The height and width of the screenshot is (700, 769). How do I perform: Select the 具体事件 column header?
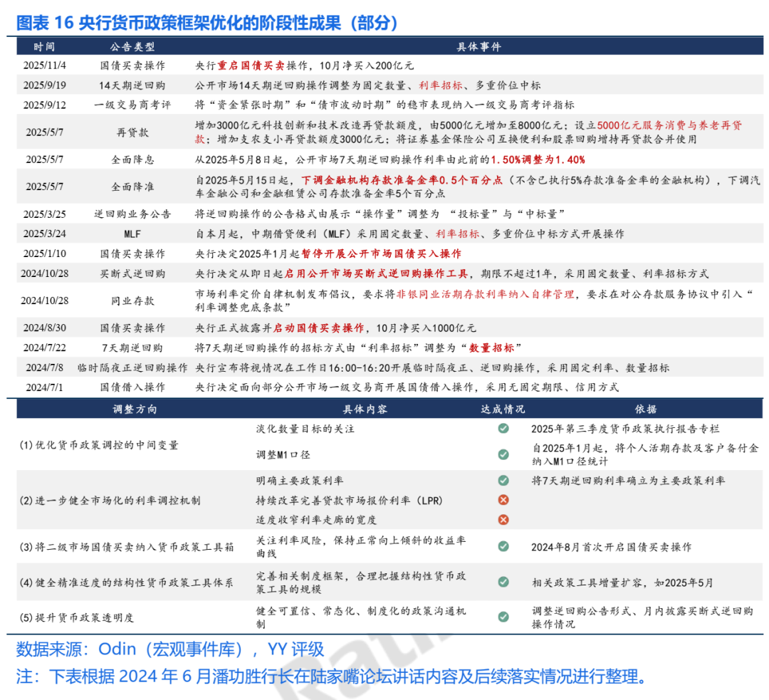pos(478,46)
